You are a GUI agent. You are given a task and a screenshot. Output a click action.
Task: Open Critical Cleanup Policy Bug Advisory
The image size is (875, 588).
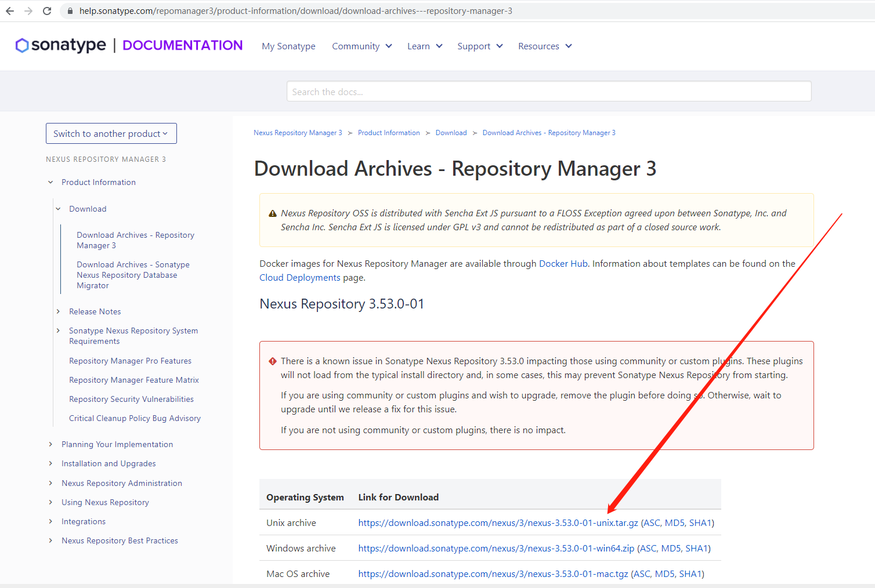[x=135, y=418]
